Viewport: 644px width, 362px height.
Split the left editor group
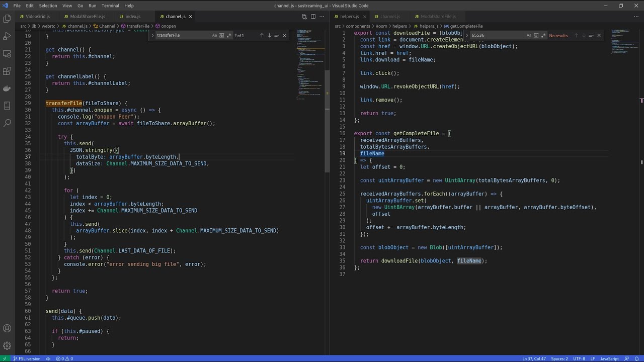click(x=313, y=17)
